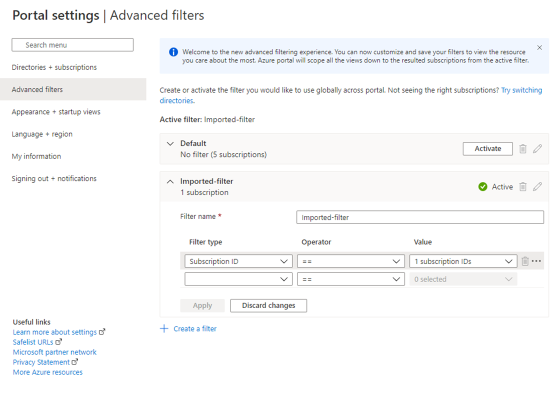
Task: Open the Subscription ID filter type dropdown
Action: (238, 261)
